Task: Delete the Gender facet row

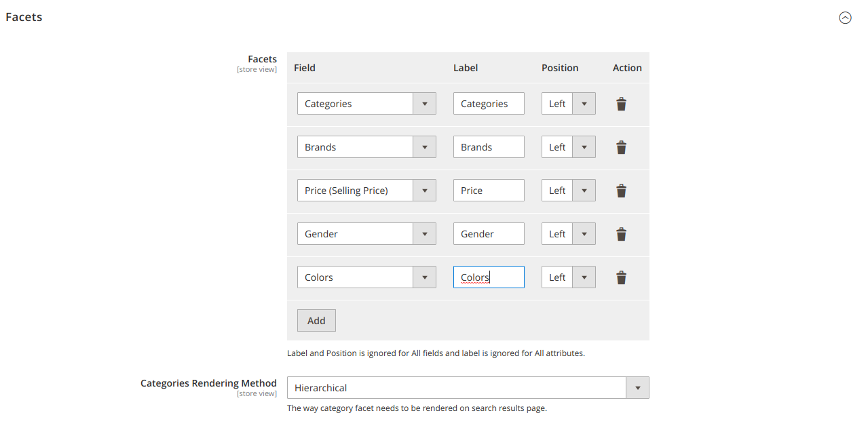Action: click(621, 233)
